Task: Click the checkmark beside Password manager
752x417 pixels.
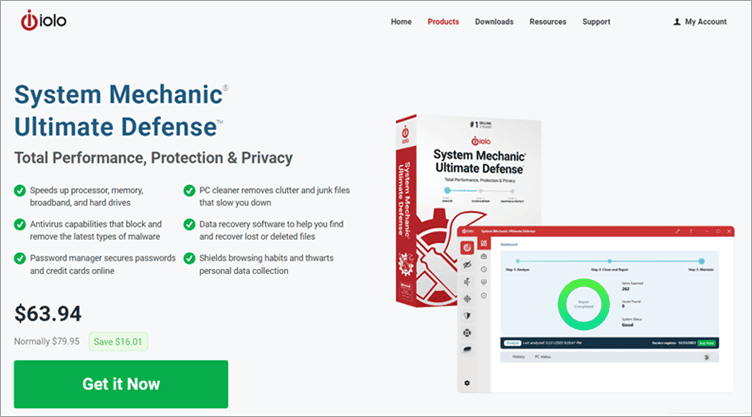Action: point(20,258)
